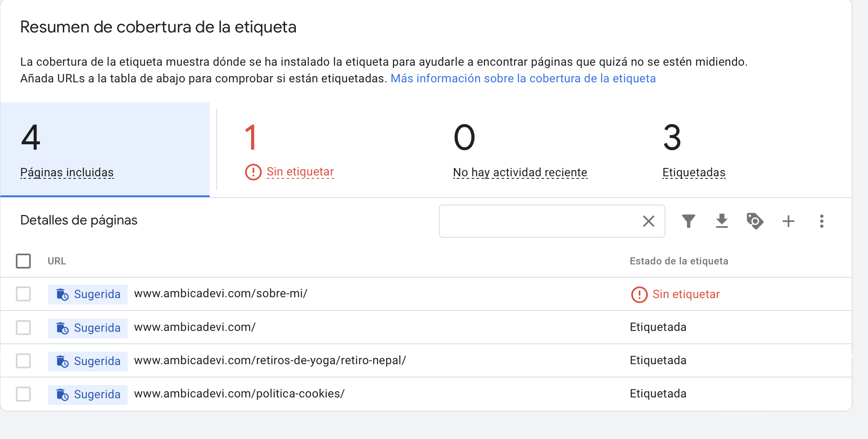This screenshot has height=439, width=868.
Task: Add a URL with plus icon
Action: point(789,221)
